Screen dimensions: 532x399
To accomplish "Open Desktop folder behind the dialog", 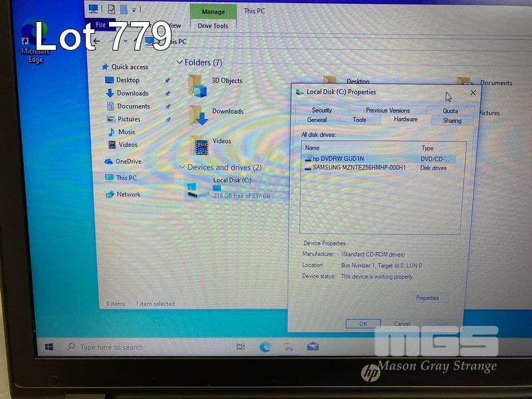I will click(346, 80).
